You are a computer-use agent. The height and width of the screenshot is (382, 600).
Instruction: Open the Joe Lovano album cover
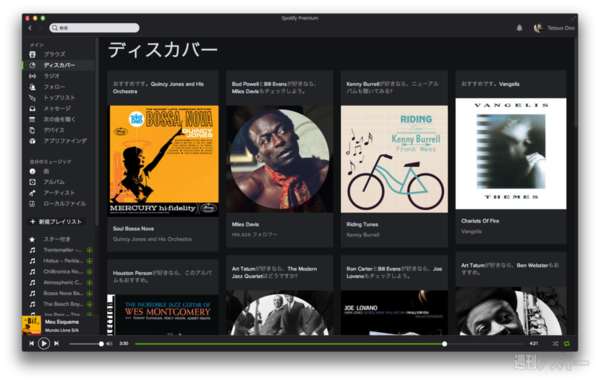[x=394, y=313]
